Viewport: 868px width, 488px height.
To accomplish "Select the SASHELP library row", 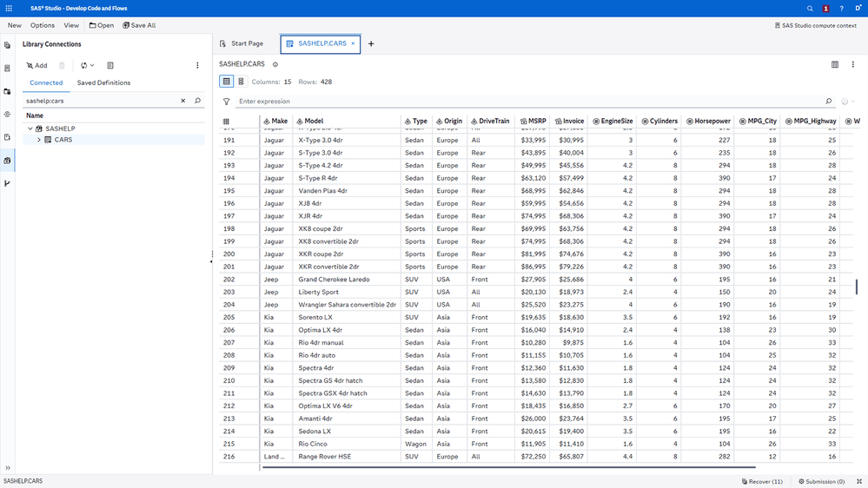I will click(114, 129).
